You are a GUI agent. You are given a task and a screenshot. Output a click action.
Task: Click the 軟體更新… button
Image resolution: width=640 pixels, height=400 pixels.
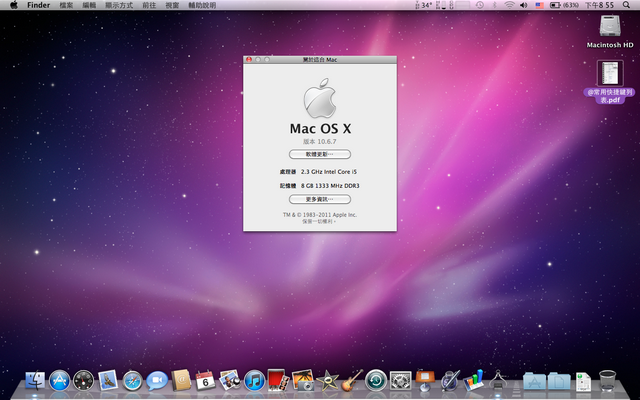pyautogui.click(x=320, y=154)
